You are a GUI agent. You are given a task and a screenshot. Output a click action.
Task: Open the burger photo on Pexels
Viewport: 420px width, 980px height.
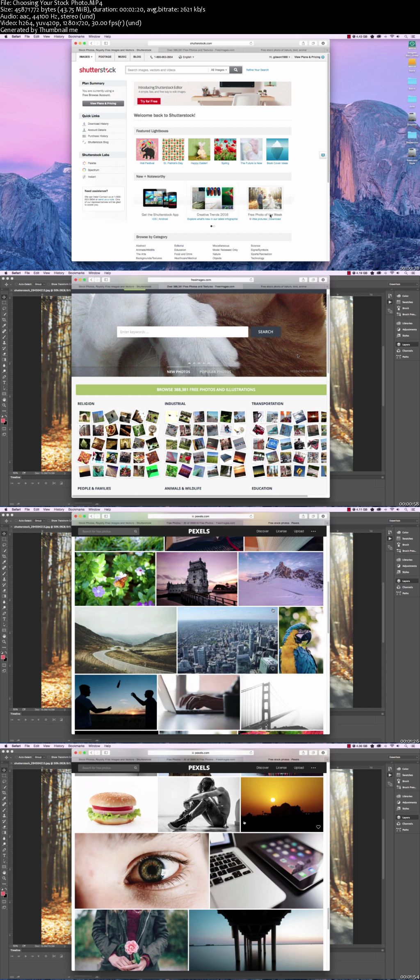click(x=116, y=804)
